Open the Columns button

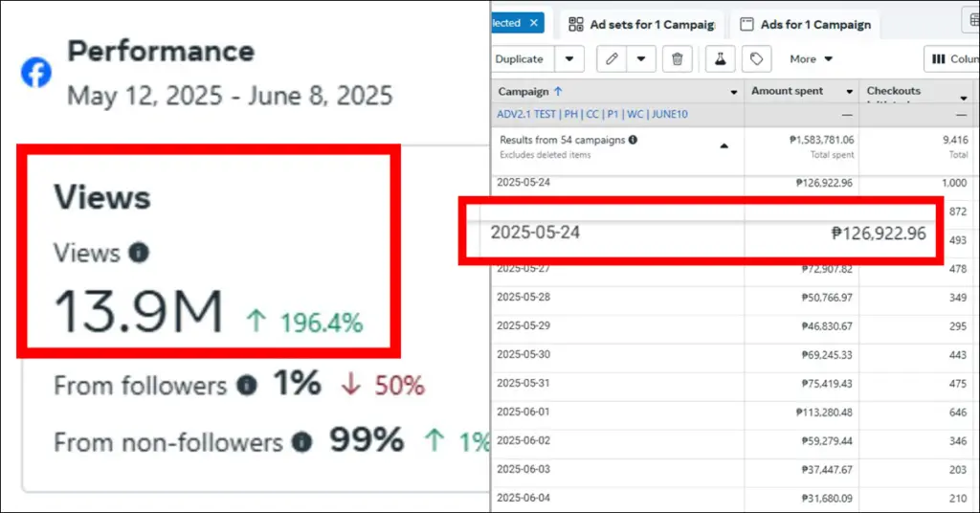click(952, 58)
